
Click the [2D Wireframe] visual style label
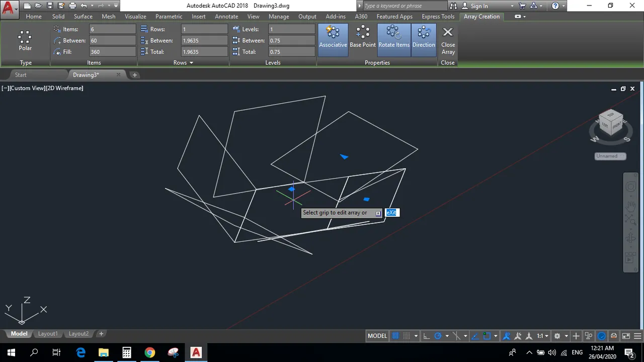[x=65, y=88]
